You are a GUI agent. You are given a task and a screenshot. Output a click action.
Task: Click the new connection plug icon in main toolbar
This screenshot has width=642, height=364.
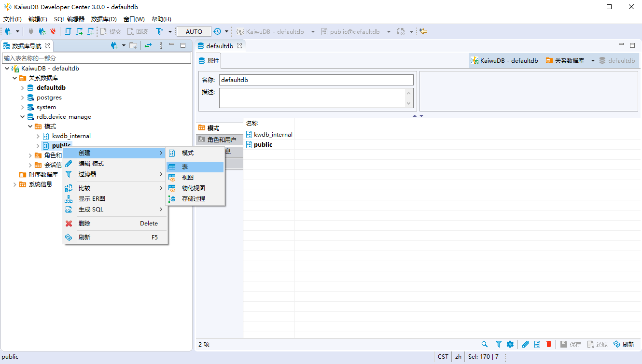tap(8, 31)
